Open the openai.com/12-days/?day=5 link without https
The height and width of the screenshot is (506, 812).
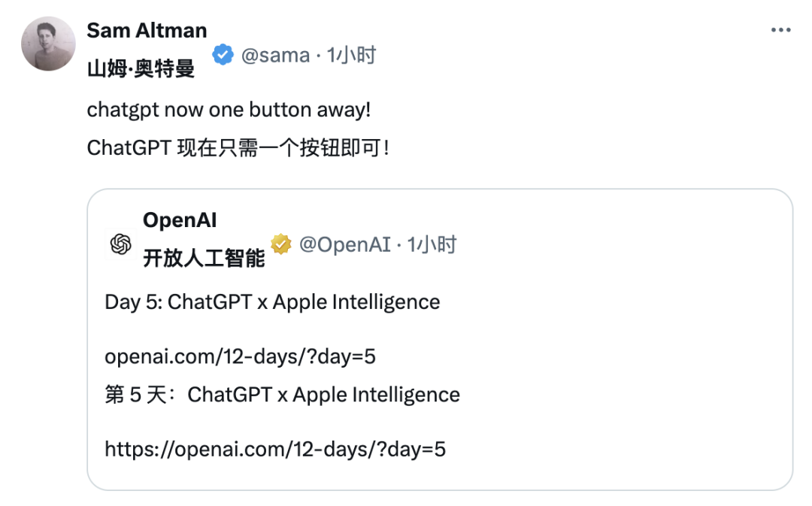(x=240, y=356)
